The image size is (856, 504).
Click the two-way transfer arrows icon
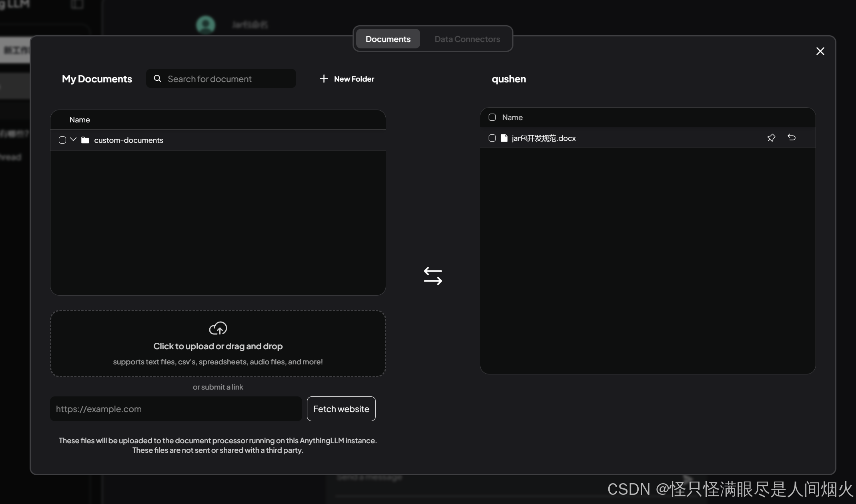[x=433, y=276]
